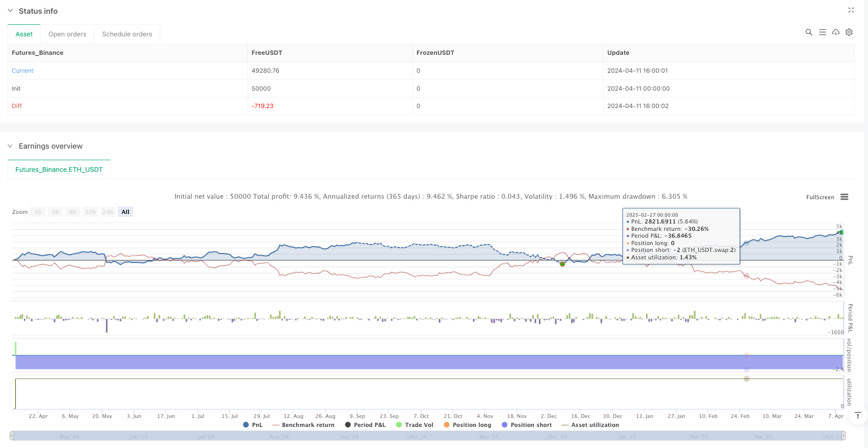This screenshot has height=448, width=868.
Task: Collapse the Earnings overview section
Action: [10, 146]
